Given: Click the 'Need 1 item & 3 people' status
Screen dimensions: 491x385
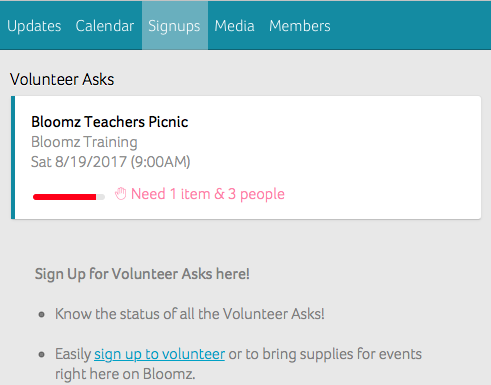Looking at the screenshot, I should (208, 194).
